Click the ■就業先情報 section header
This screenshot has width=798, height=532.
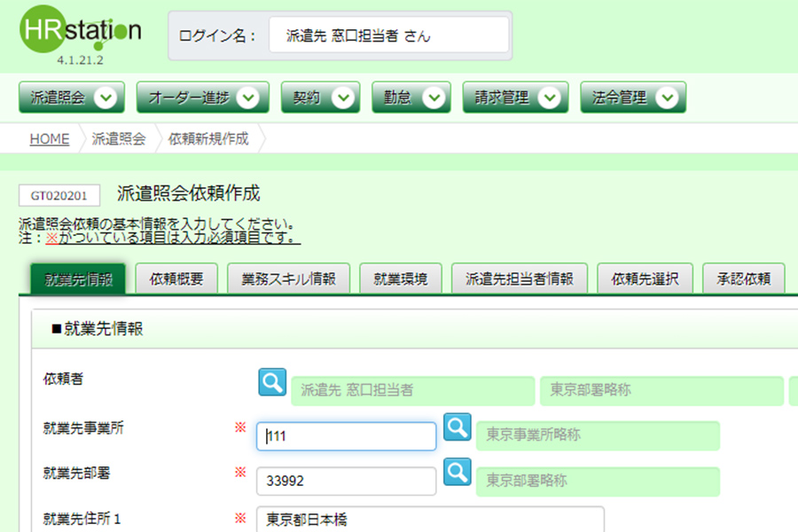(x=98, y=329)
